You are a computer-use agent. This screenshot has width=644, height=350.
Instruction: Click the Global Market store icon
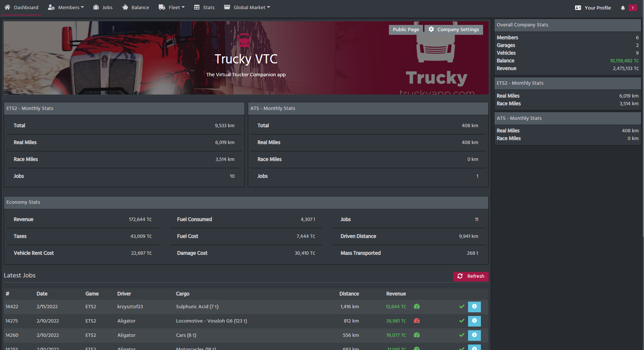click(227, 7)
